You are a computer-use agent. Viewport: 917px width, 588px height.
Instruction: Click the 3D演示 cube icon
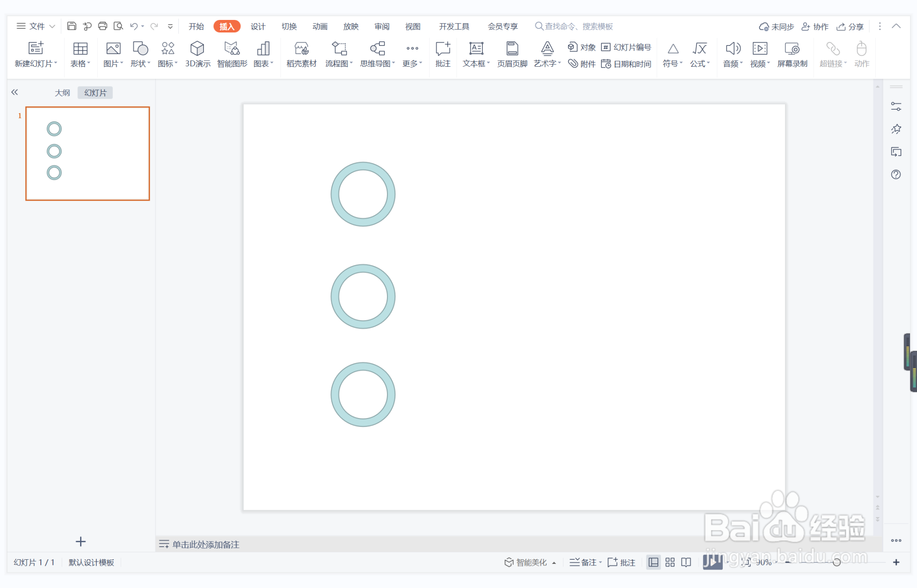point(197,49)
